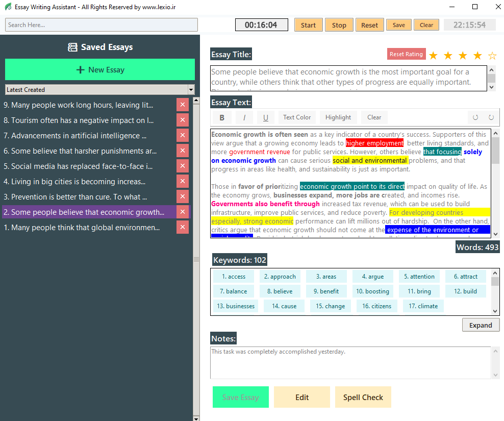The width and height of the screenshot is (504, 421).
Task: Expand the keywords list
Action: coord(481,325)
